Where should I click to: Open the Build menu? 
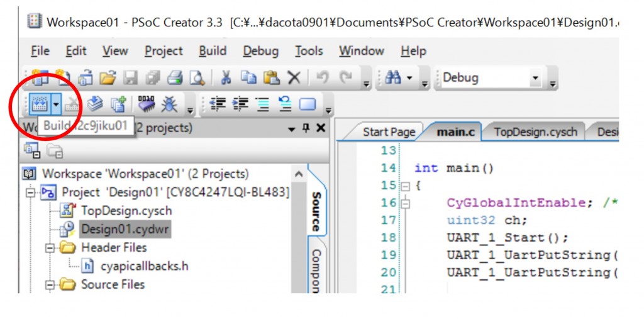tap(213, 51)
